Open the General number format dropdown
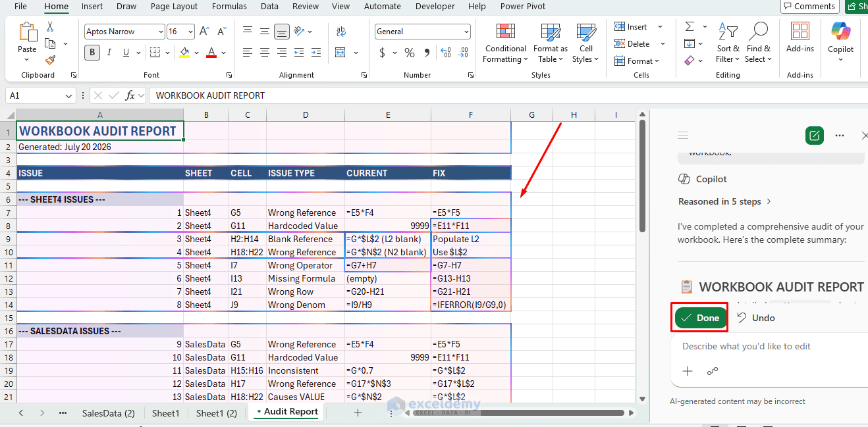This screenshot has width=868, height=427. click(x=466, y=32)
